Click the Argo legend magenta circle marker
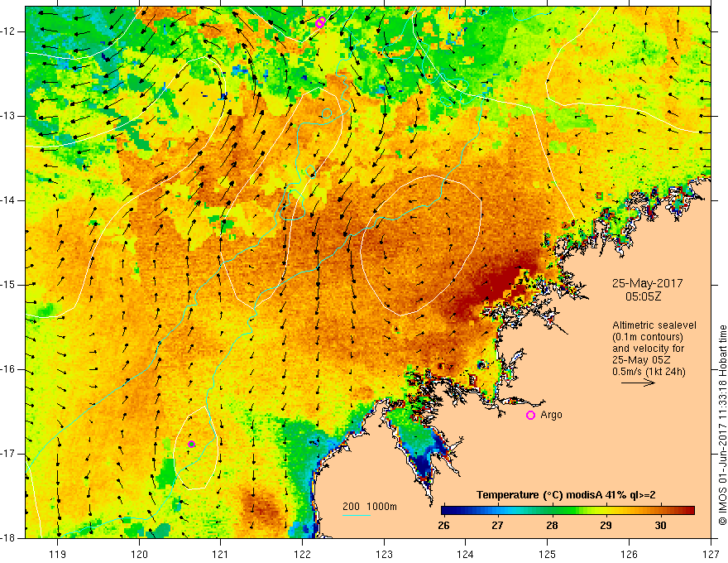 point(530,415)
